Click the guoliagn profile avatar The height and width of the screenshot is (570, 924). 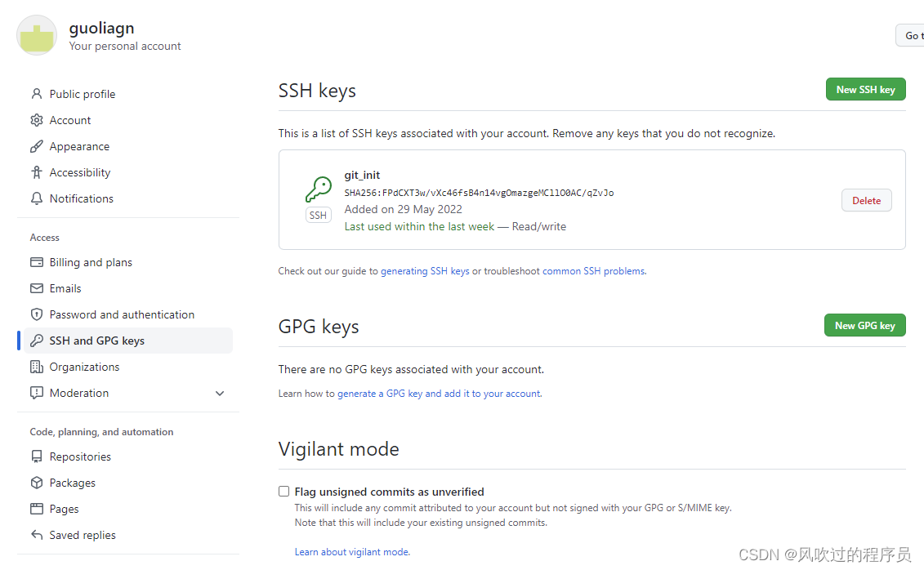[36, 35]
